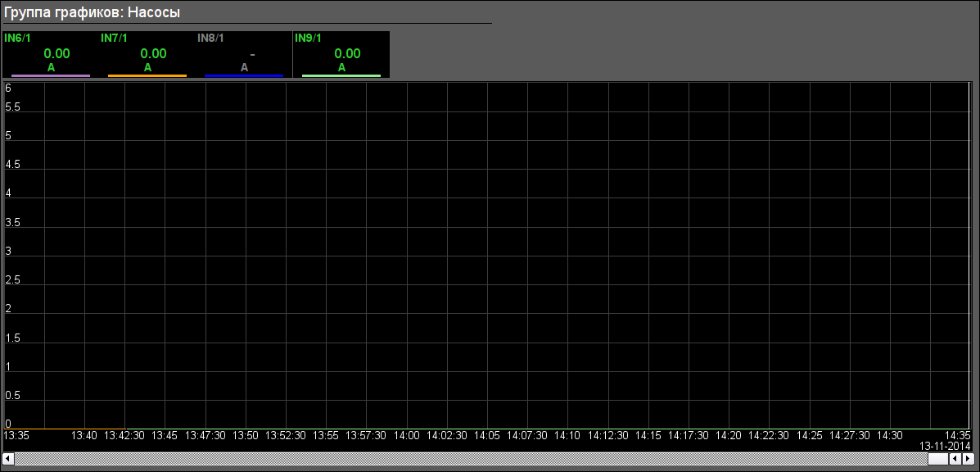
Task: Click the 14:35 time axis label
Action: [958, 435]
